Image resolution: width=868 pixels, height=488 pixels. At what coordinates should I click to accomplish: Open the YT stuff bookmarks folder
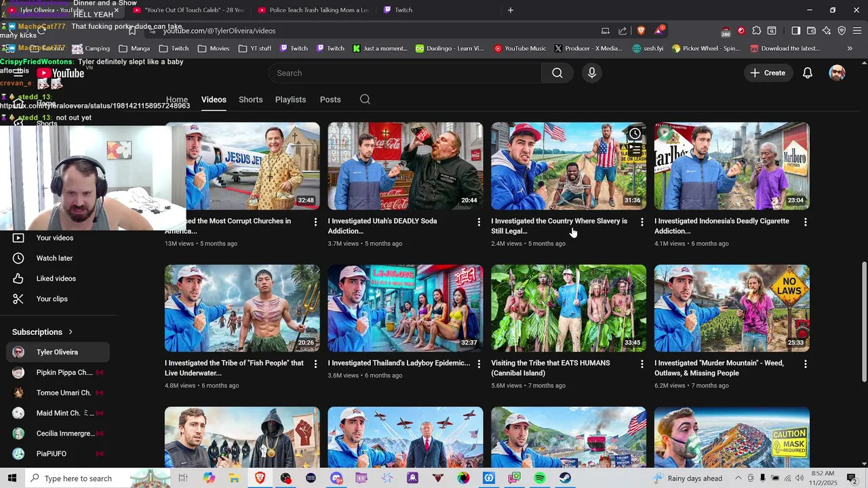[x=256, y=48]
